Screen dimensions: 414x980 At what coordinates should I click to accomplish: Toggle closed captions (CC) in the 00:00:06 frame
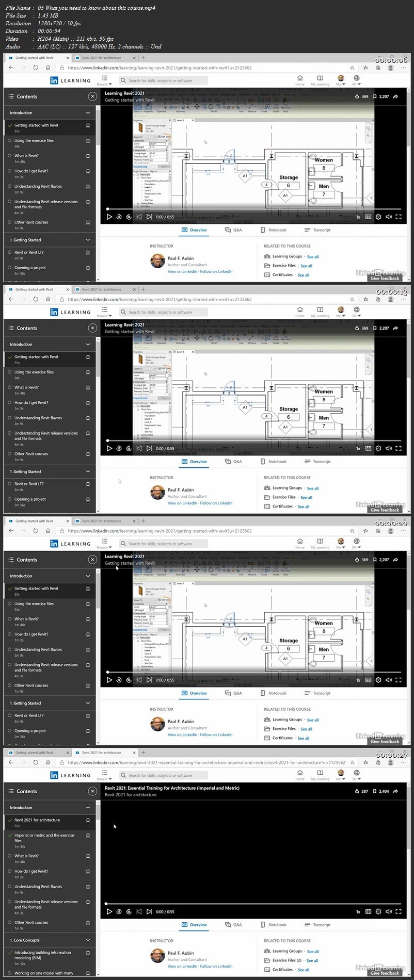click(x=368, y=217)
